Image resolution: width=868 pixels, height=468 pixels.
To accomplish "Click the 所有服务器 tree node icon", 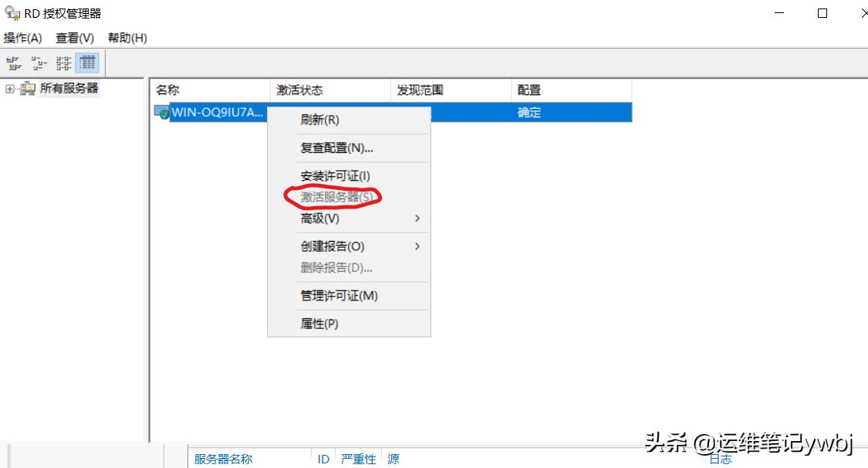I will point(27,88).
